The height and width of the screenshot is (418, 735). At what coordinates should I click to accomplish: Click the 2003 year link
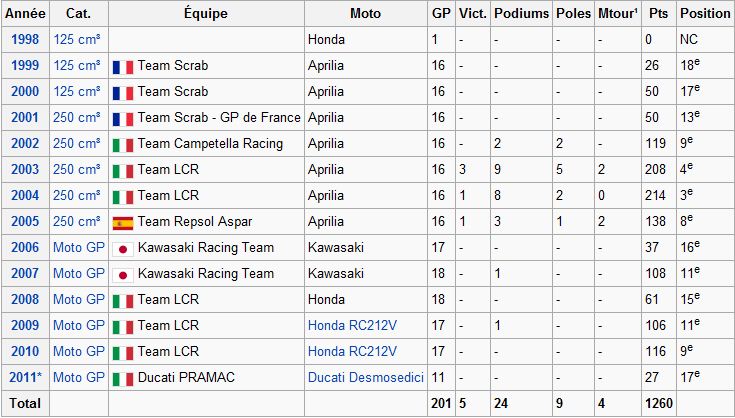tap(25, 169)
